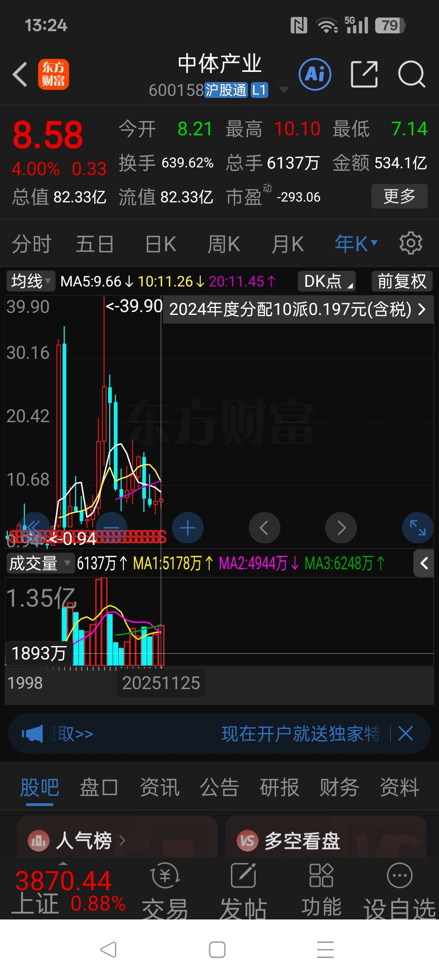Tap the megaphone announcement icon
The height and width of the screenshot is (980, 439).
click(x=32, y=734)
